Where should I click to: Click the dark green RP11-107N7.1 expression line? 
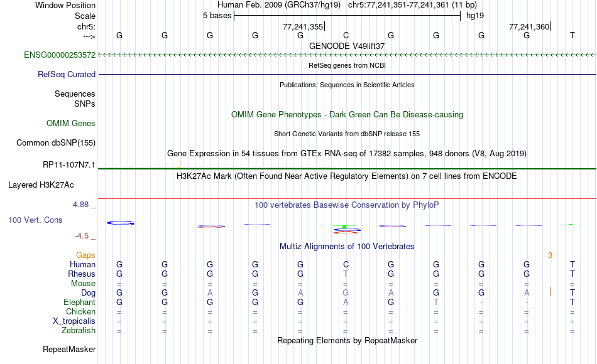347,168
